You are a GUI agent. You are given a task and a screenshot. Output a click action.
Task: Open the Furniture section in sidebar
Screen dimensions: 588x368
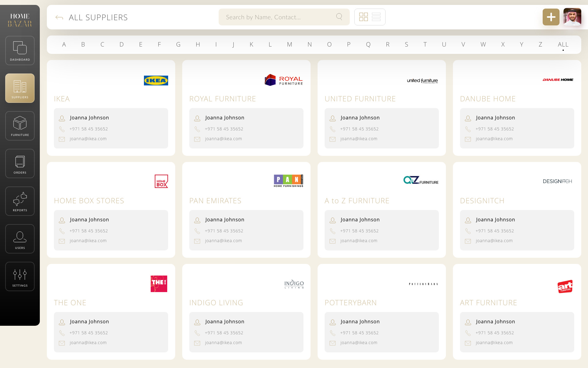(x=20, y=126)
